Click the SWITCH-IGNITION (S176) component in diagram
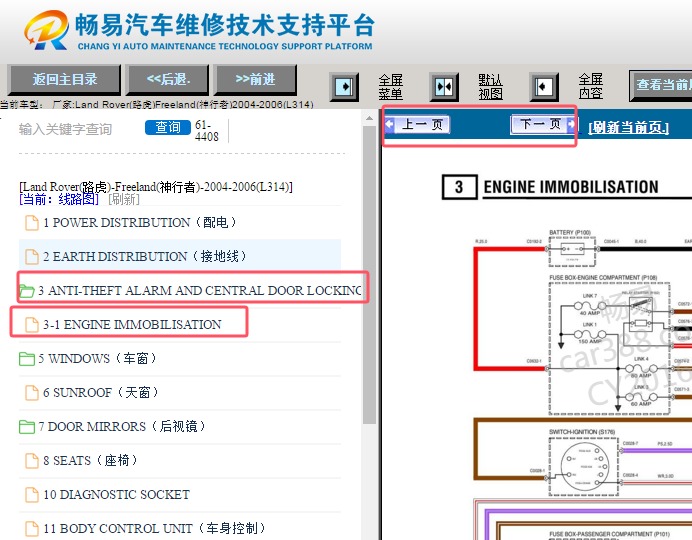Viewport: 692px width, 540px height. (x=583, y=465)
